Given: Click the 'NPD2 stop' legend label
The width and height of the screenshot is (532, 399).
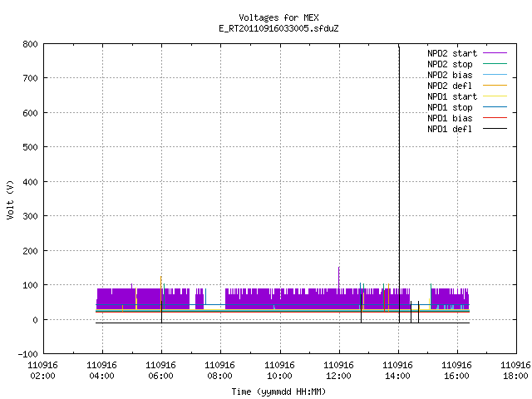Looking at the screenshot, I should coord(450,64).
